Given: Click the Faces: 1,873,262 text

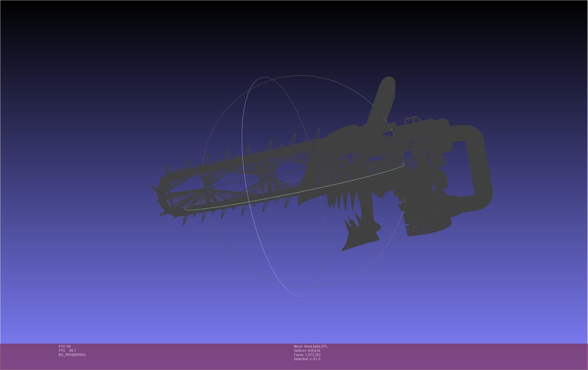Looking at the screenshot, I should [307, 355].
